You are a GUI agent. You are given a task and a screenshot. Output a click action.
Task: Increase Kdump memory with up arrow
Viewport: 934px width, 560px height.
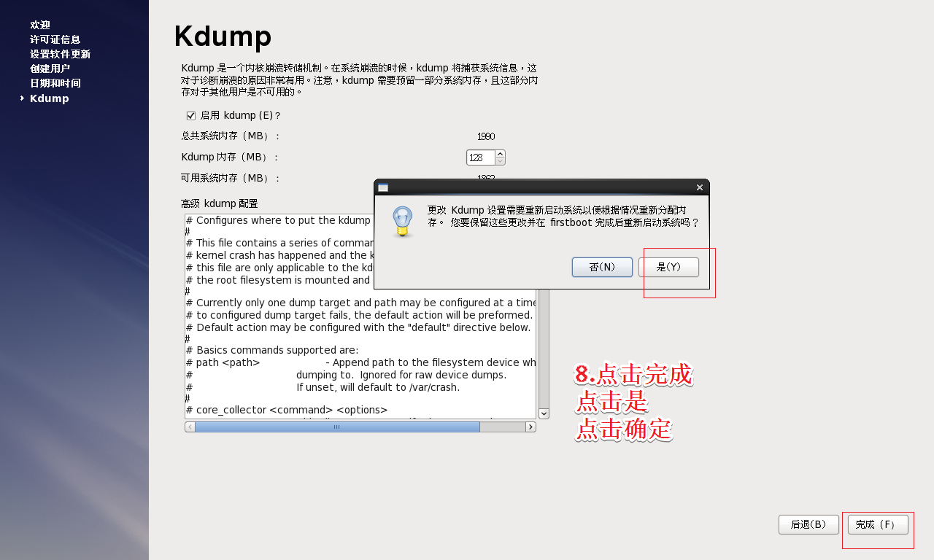[500, 154]
